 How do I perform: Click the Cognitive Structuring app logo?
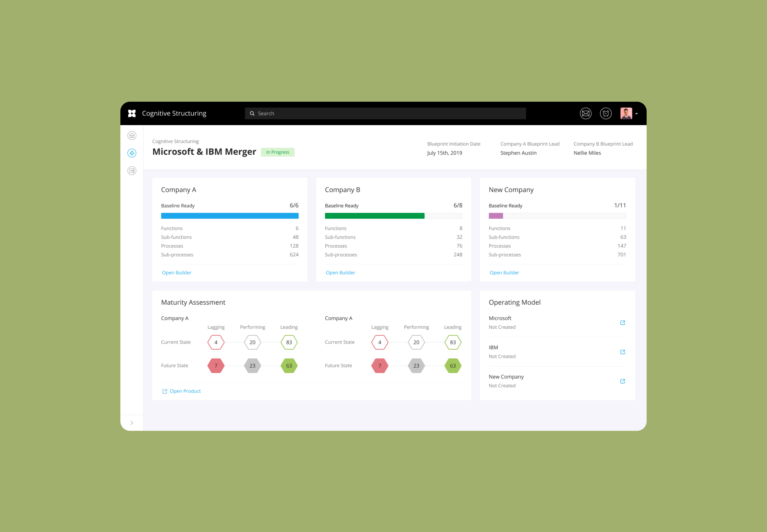(x=132, y=113)
